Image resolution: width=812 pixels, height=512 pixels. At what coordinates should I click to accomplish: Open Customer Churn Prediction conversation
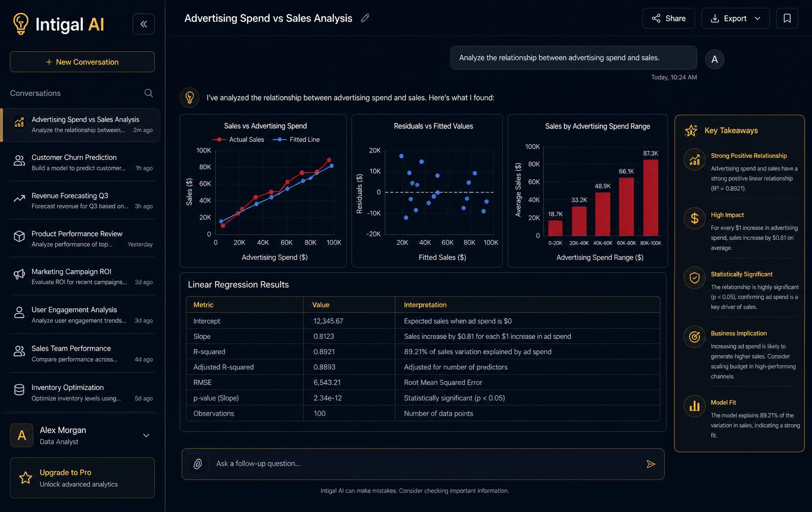tap(81, 163)
